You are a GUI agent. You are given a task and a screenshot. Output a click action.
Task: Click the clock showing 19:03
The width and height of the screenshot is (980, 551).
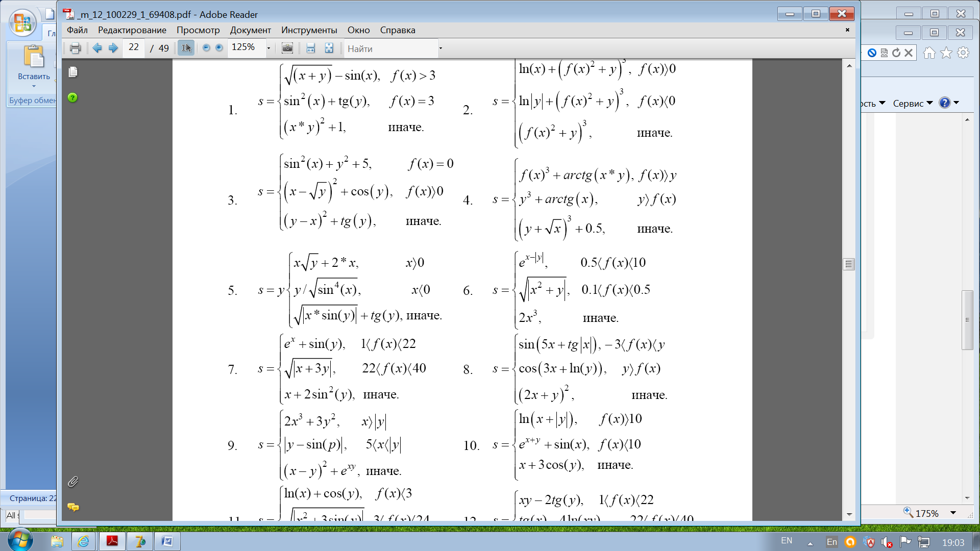(953, 542)
